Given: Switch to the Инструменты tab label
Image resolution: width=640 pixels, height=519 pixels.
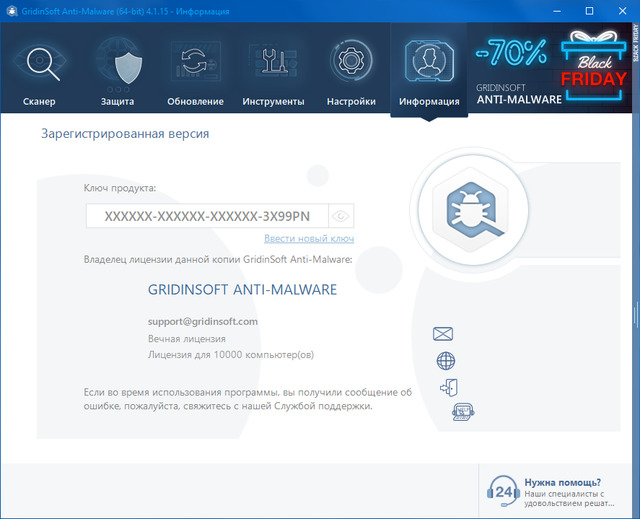Looking at the screenshot, I should (x=273, y=101).
